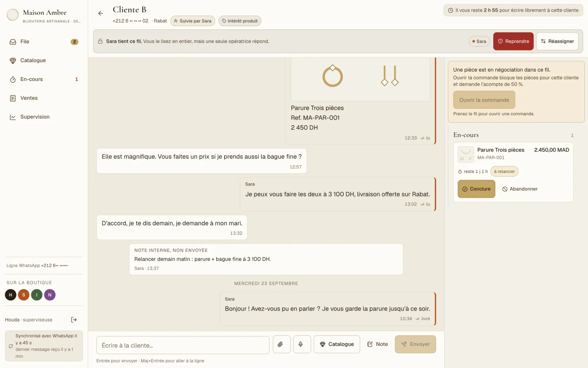
Task: Click the Intérêt produit tag
Action: [240, 21]
